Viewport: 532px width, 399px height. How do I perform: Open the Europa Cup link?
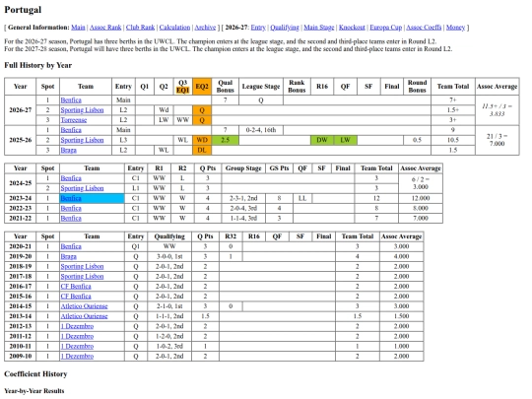click(385, 28)
